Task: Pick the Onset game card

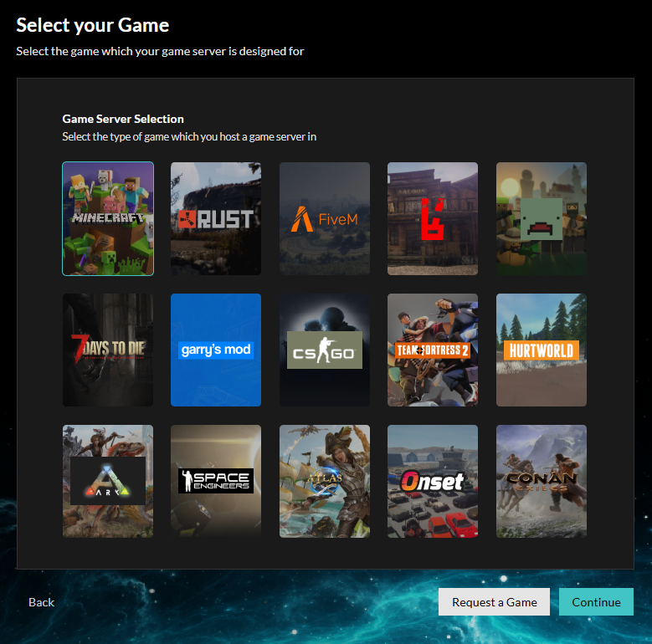Action: [x=433, y=481]
